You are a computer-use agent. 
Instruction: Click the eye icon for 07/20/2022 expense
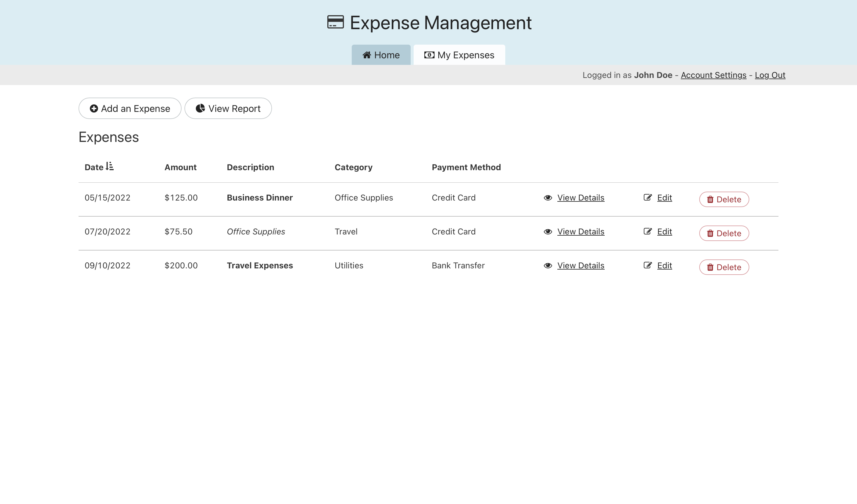(x=548, y=231)
